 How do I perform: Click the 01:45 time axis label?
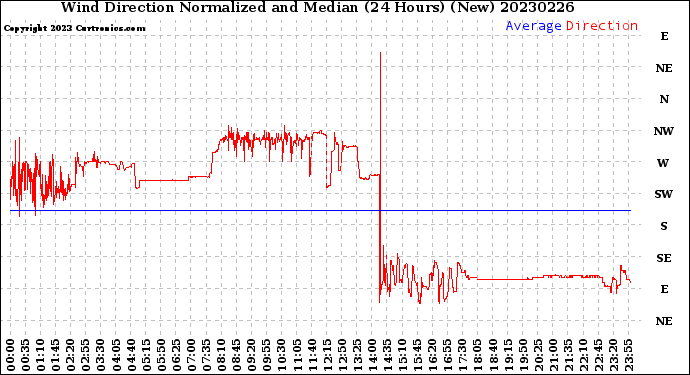[55, 355]
